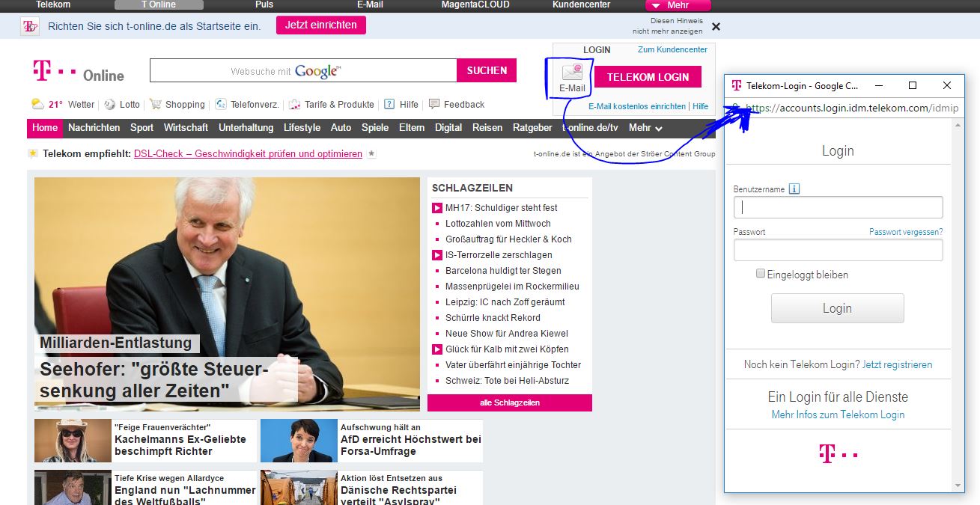Open the Digital section

click(448, 128)
